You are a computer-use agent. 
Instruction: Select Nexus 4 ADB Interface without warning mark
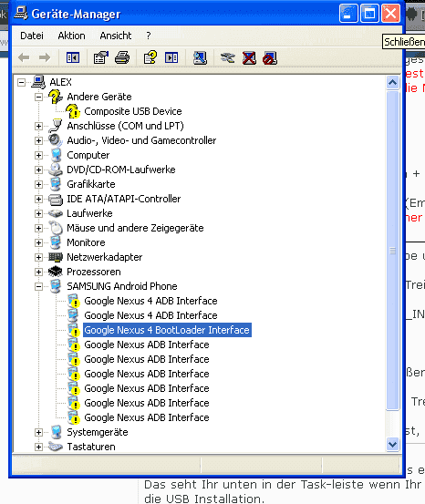(150, 315)
